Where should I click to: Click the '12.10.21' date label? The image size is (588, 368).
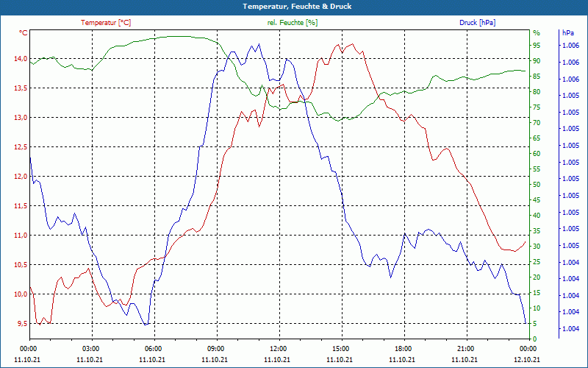[x=527, y=359]
